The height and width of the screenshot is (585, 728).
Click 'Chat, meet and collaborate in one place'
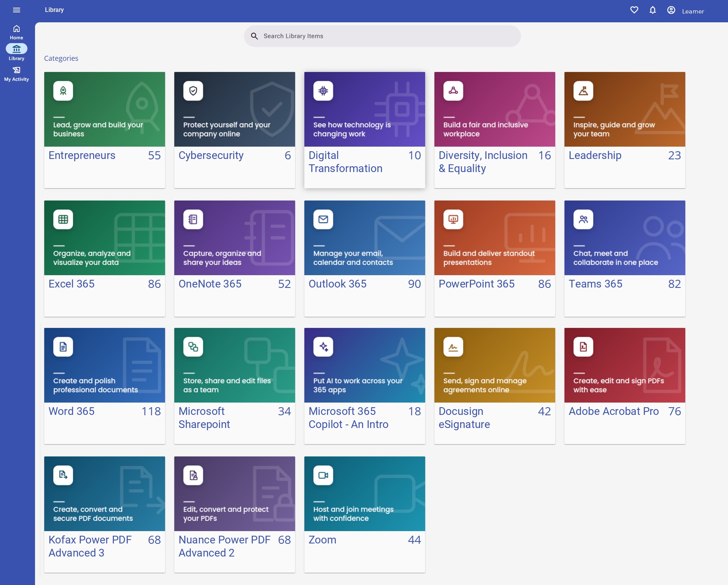616,258
